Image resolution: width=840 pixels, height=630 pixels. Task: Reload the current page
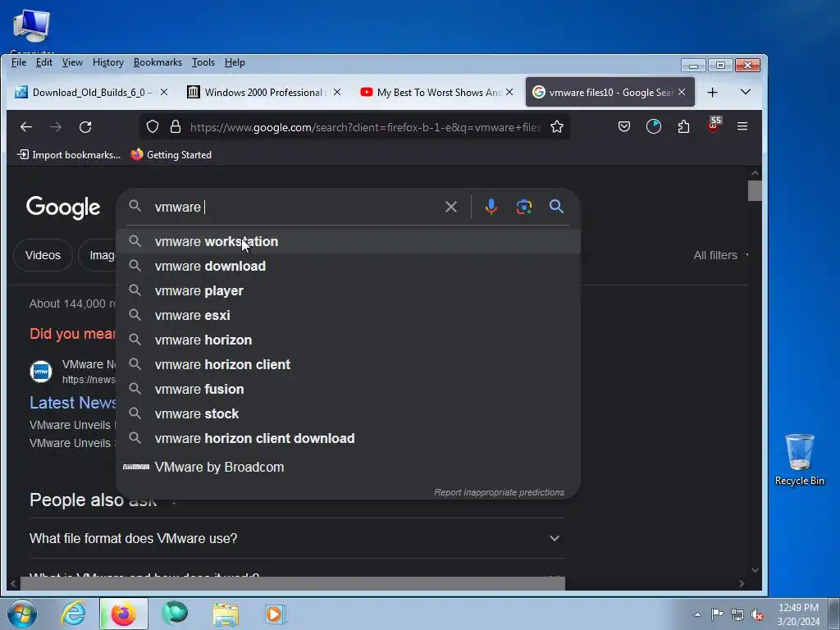pos(85,127)
